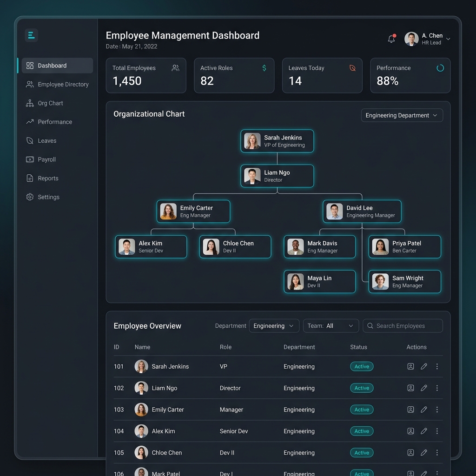Click Sam Wright org chart card
Image resolution: width=476 pixels, height=476 pixels.
(405, 282)
